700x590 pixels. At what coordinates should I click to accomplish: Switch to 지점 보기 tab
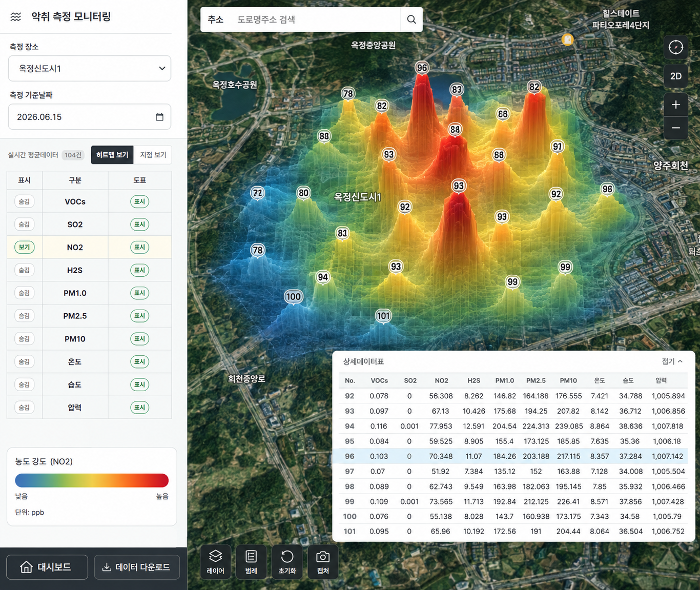click(x=153, y=155)
